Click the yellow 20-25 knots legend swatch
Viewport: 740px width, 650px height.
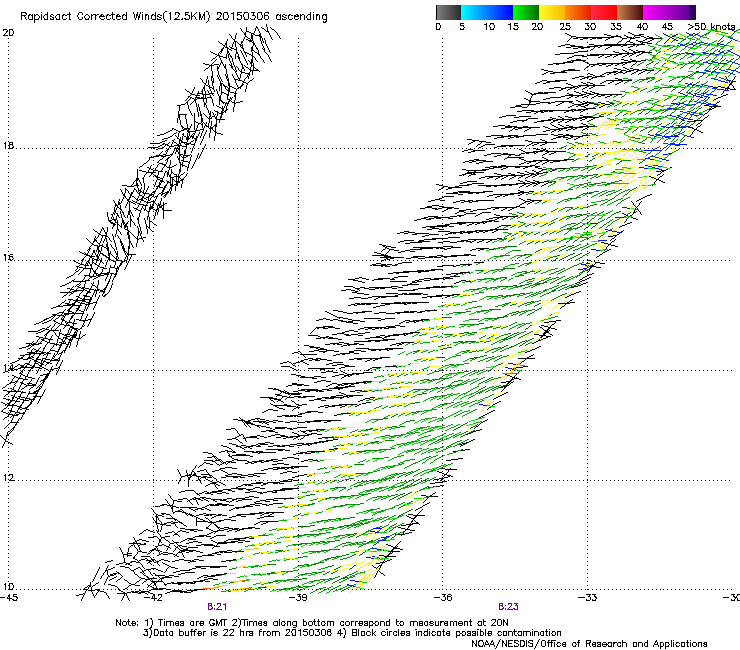click(552, 12)
